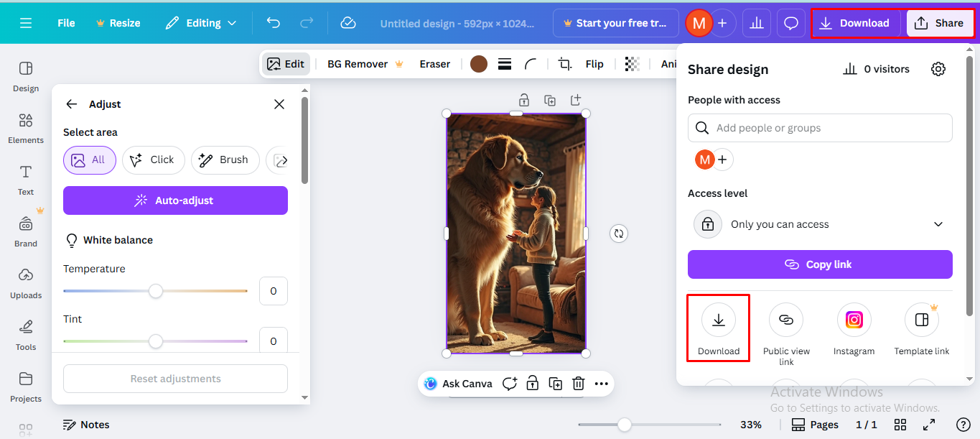Screen dimensions: 980x439
Task: Open the Share design settings gear
Action: tap(938, 68)
